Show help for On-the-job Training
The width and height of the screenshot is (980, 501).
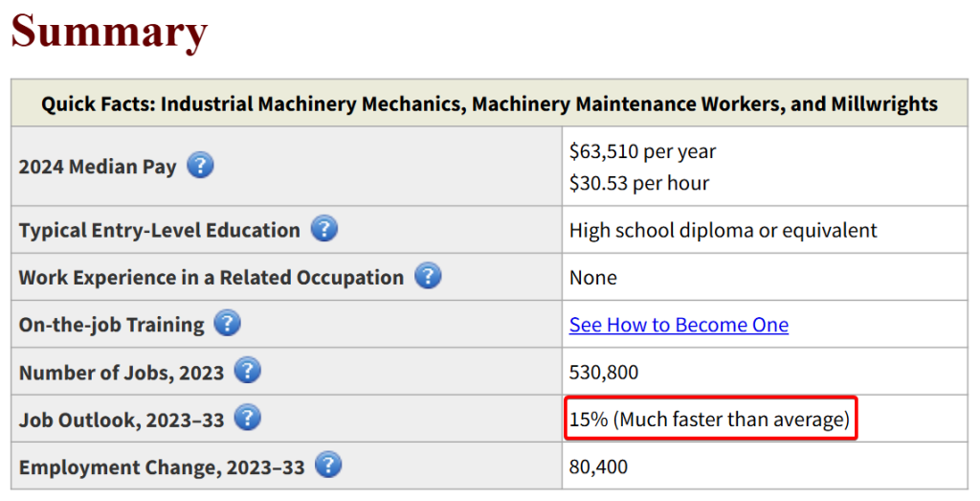(x=227, y=324)
